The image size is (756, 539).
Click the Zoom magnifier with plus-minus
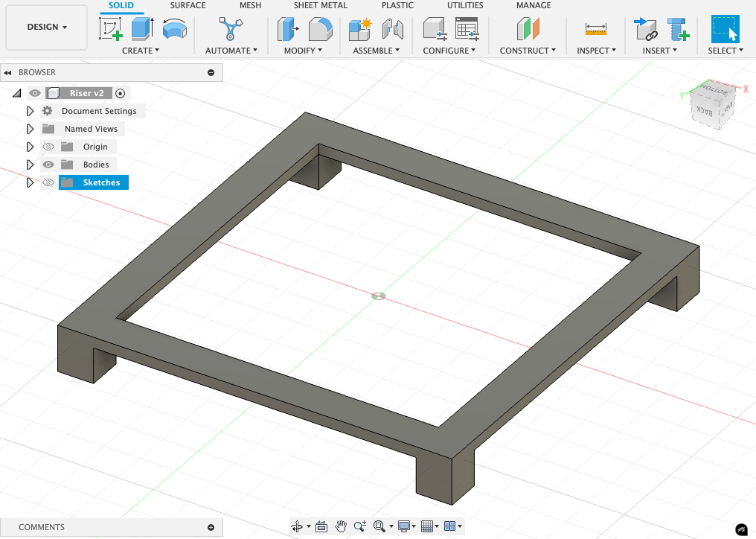pyautogui.click(x=359, y=526)
